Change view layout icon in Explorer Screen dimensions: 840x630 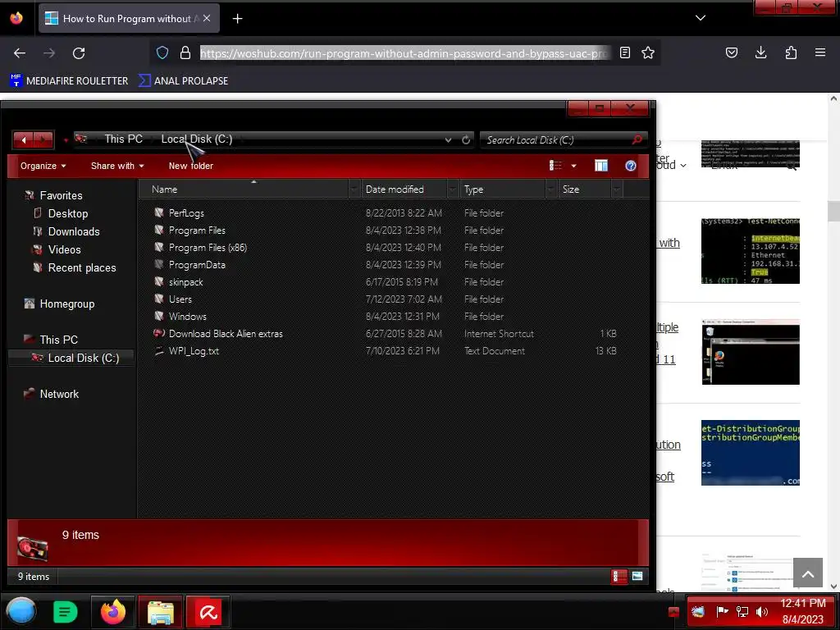tap(555, 166)
